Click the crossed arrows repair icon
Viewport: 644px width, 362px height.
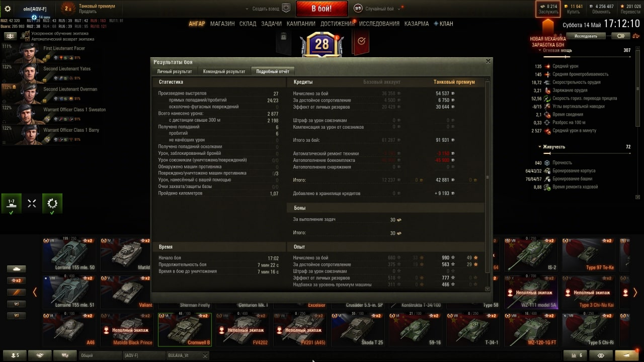pyautogui.click(x=32, y=203)
